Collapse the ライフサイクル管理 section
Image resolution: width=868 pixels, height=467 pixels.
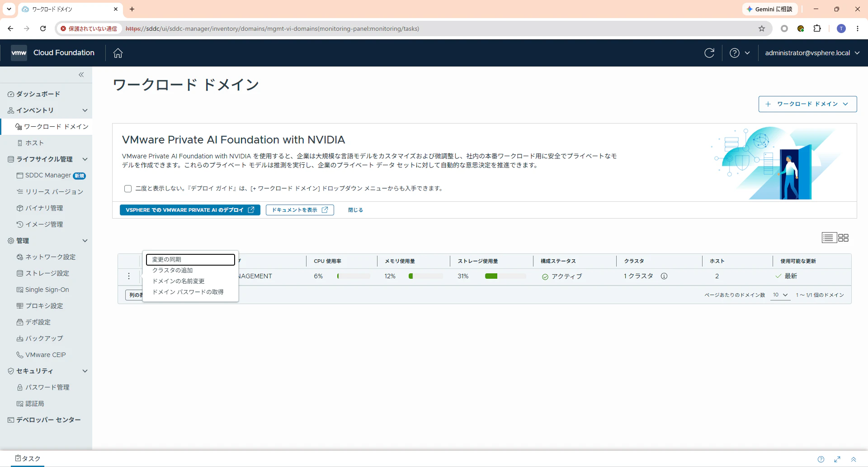click(85, 159)
